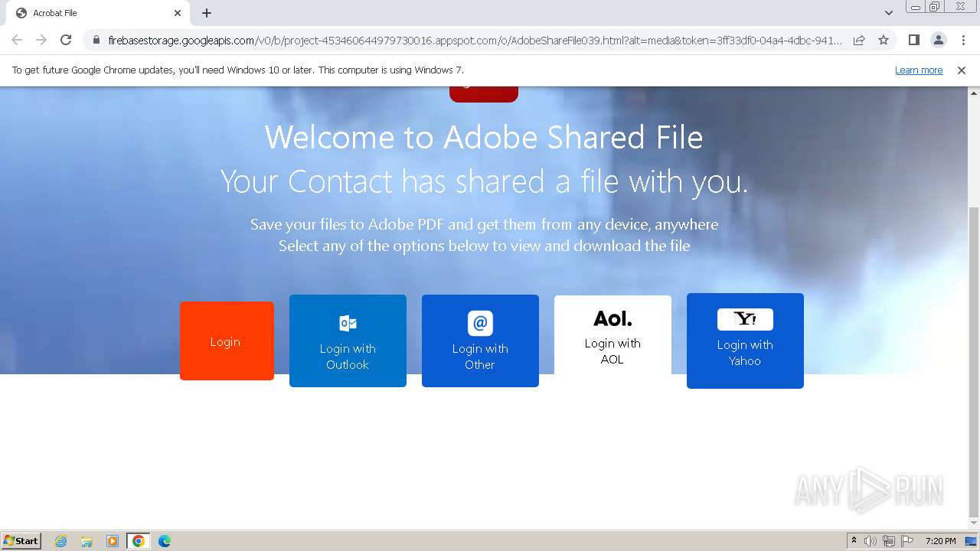Go forward to next page
The width and height of the screenshot is (980, 551).
pyautogui.click(x=41, y=40)
